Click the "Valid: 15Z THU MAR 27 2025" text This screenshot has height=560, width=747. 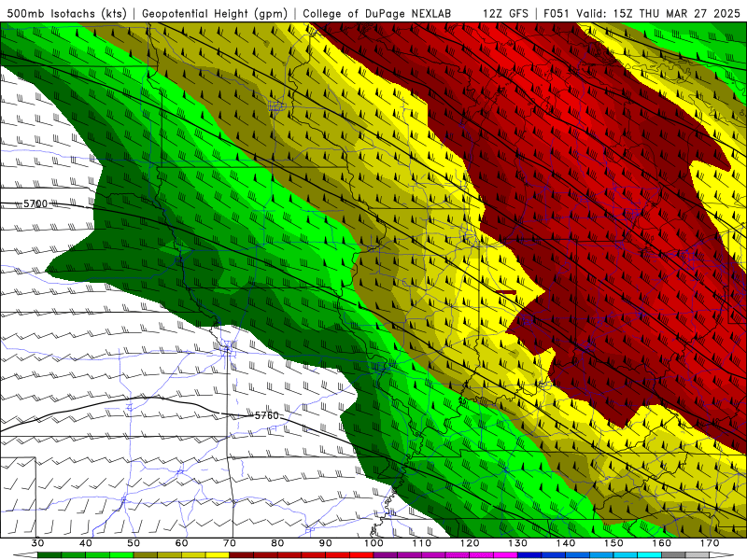(x=658, y=13)
